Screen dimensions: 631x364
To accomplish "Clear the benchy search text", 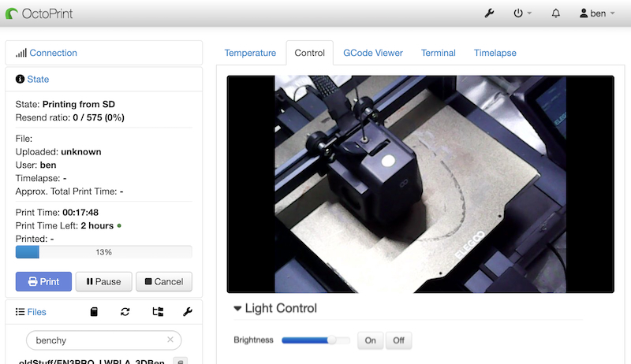I will 170,340.
